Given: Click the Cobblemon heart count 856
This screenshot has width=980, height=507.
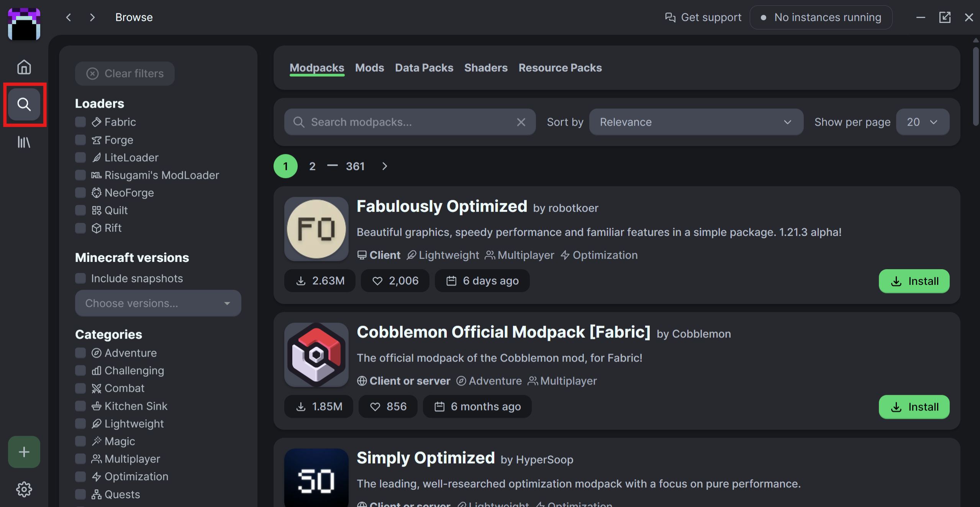Looking at the screenshot, I should [x=388, y=406].
